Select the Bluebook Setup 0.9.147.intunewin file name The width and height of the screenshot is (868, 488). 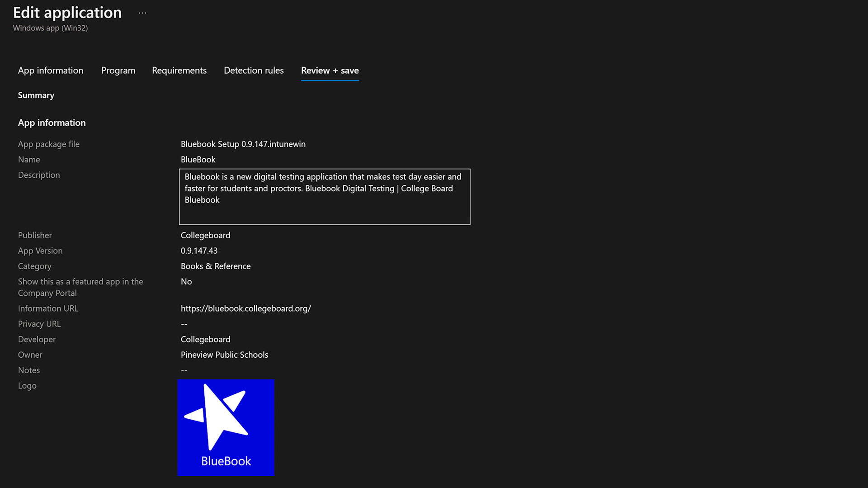[x=243, y=144]
